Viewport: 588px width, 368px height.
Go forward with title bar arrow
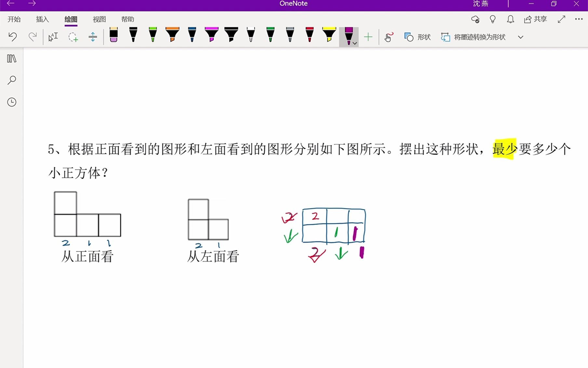(x=32, y=4)
